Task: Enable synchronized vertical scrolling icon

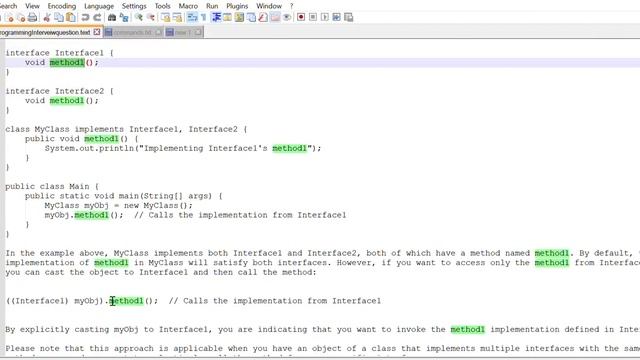Action: [x=165, y=17]
